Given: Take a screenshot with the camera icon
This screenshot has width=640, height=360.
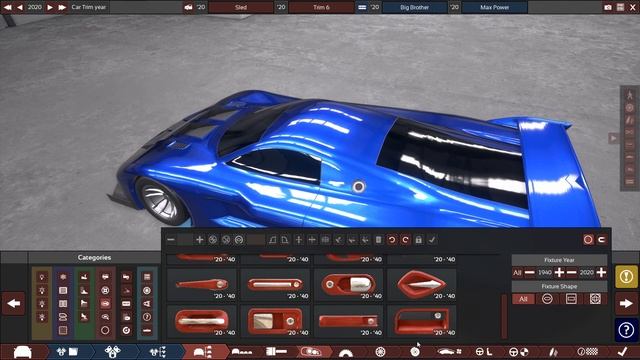Looking at the screenshot, I should click(608, 7).
